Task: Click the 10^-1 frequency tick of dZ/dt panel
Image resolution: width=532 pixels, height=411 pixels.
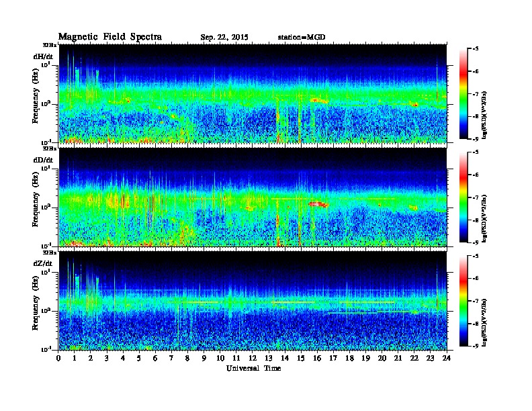Action: tap(48, 349)
